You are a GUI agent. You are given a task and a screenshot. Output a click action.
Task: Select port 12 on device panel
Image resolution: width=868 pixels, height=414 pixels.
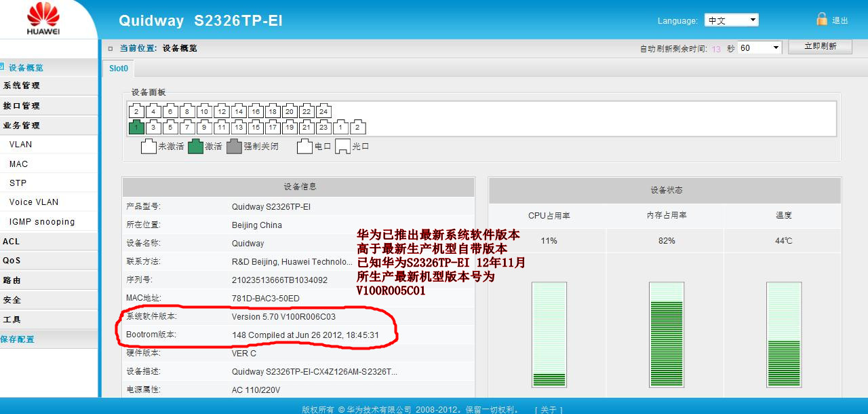tap(221, 111)
